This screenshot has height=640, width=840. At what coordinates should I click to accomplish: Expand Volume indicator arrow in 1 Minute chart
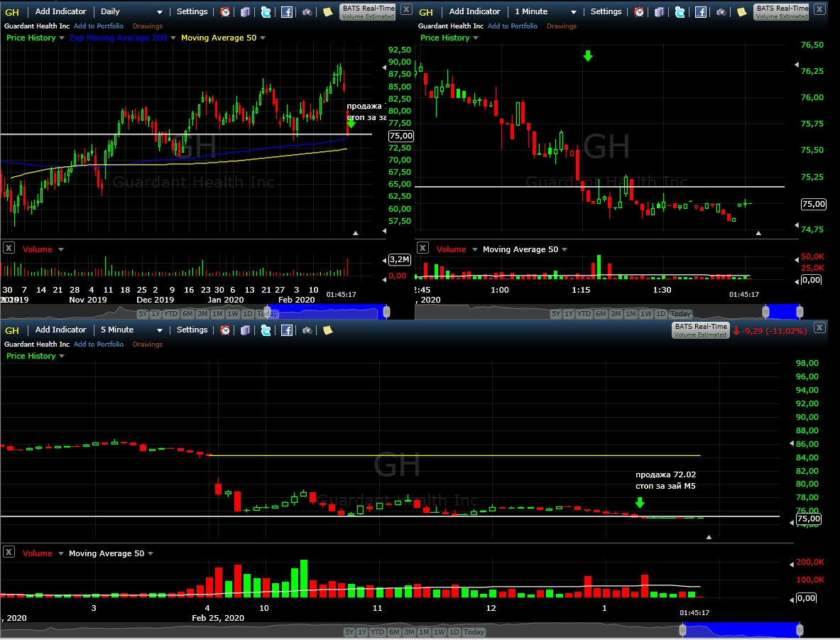tap(474, 250)
